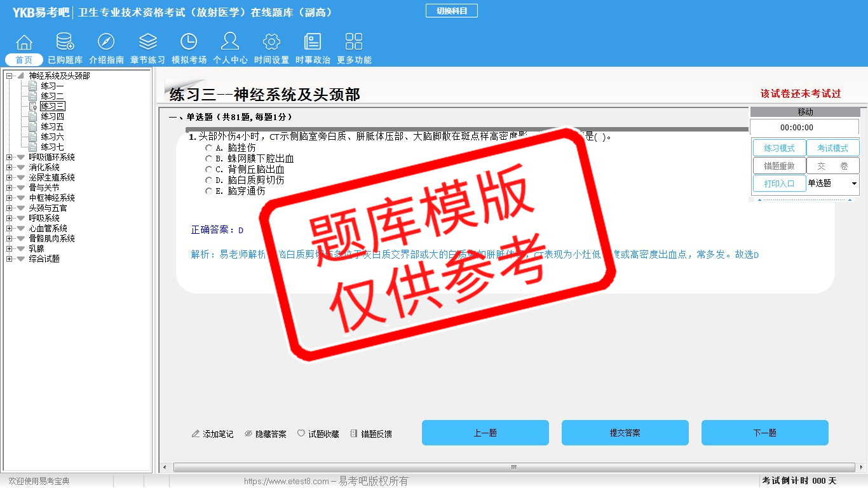Open 章节练习 layers icon

click(147, 43)
